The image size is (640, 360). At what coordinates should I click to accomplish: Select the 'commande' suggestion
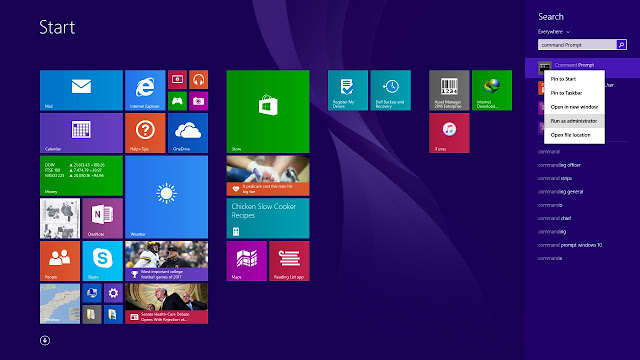(550, 258)
